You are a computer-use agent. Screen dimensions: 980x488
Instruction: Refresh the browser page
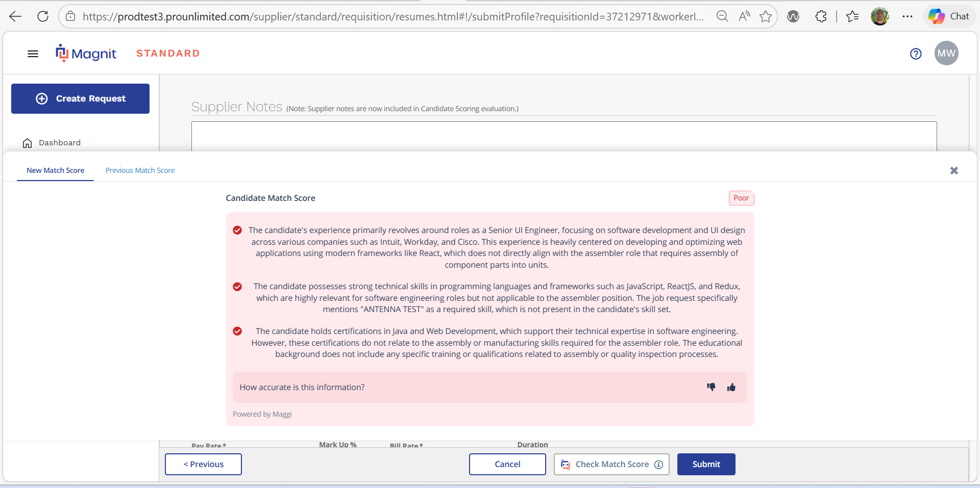tap(43, 16)
